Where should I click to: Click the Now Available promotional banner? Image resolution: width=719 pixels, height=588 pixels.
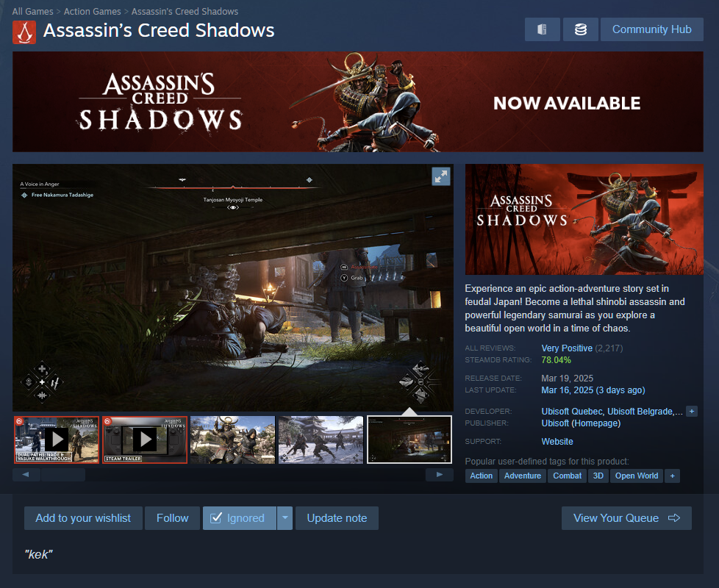358,101
